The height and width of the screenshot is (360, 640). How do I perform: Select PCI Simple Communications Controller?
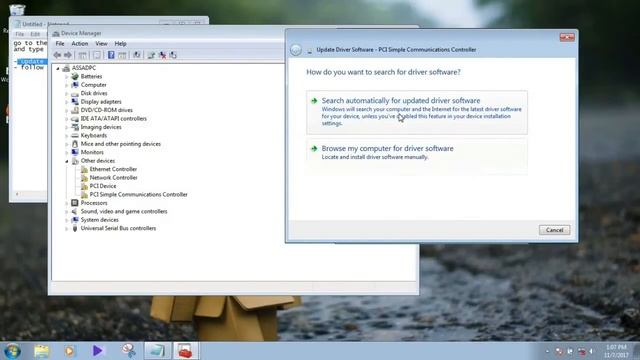(138, 195)
